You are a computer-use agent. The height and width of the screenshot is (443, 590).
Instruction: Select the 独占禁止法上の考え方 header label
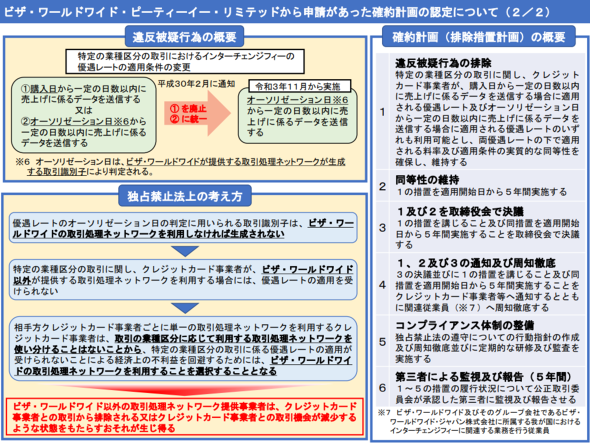[184, 196]
